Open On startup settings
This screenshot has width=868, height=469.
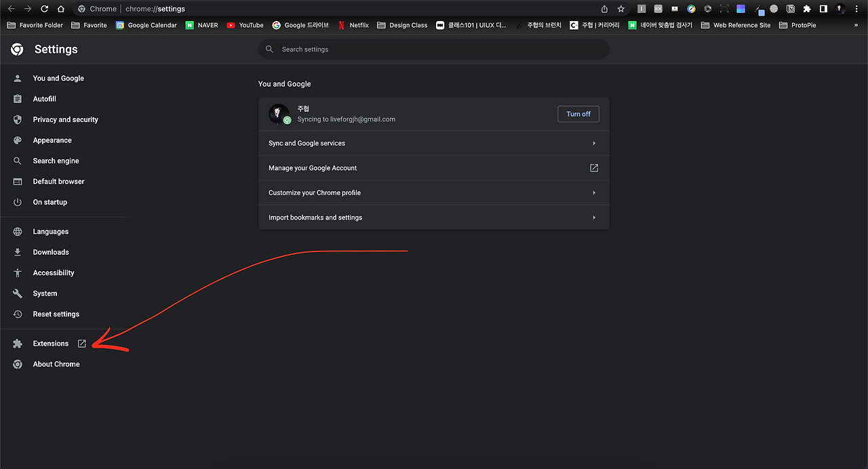coord(50,202)
